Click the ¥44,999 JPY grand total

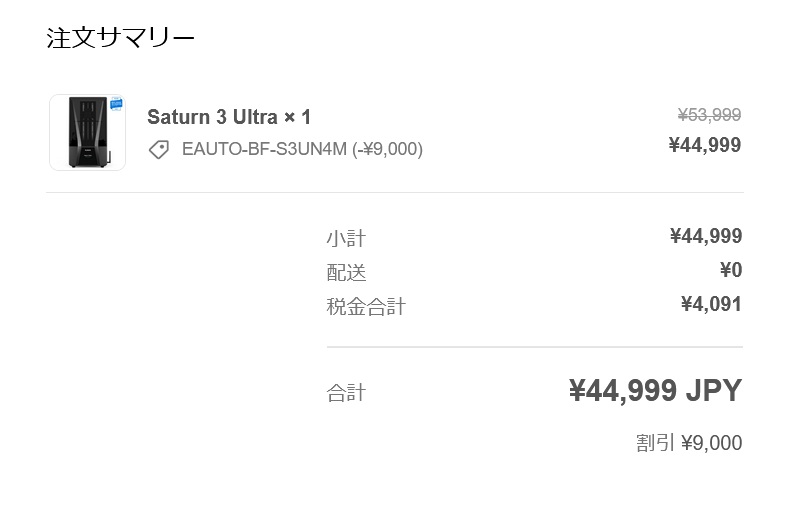click(655, 391)
